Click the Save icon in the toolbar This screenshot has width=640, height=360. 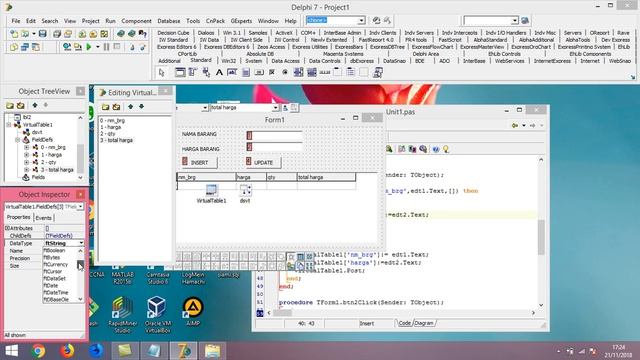pyautogui.click(x=43, y=34)
